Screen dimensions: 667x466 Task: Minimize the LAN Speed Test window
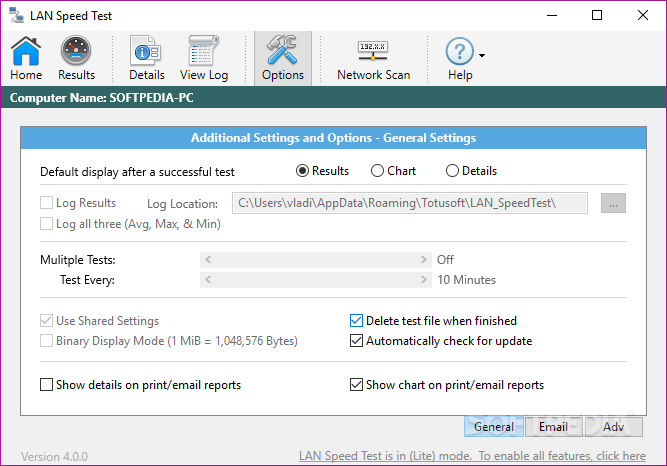click(x=552, y=16)
